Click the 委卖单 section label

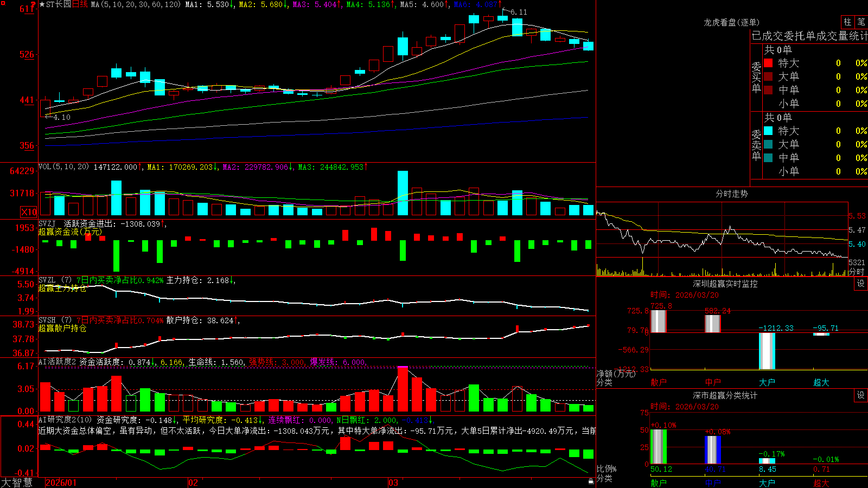coord(756,145)
